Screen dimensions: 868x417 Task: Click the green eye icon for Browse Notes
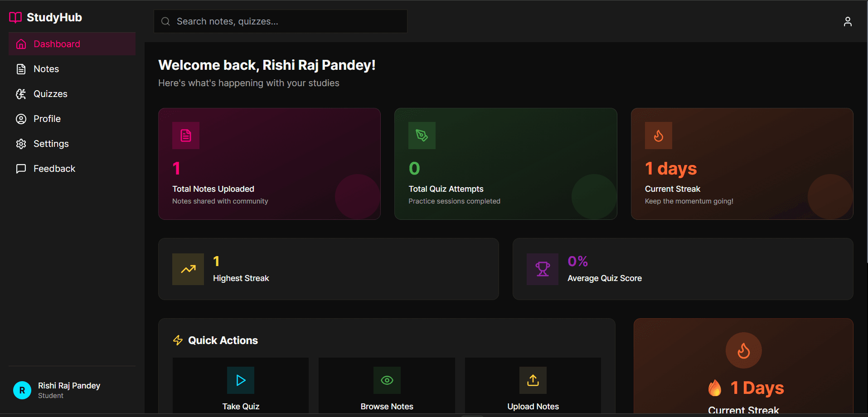387,380
